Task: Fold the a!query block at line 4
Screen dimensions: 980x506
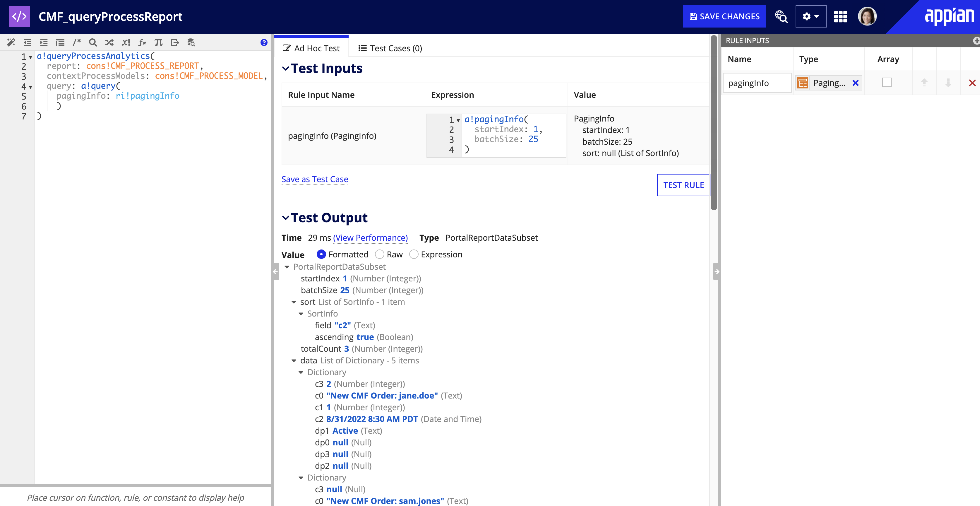Action: [x=30, y=87]
